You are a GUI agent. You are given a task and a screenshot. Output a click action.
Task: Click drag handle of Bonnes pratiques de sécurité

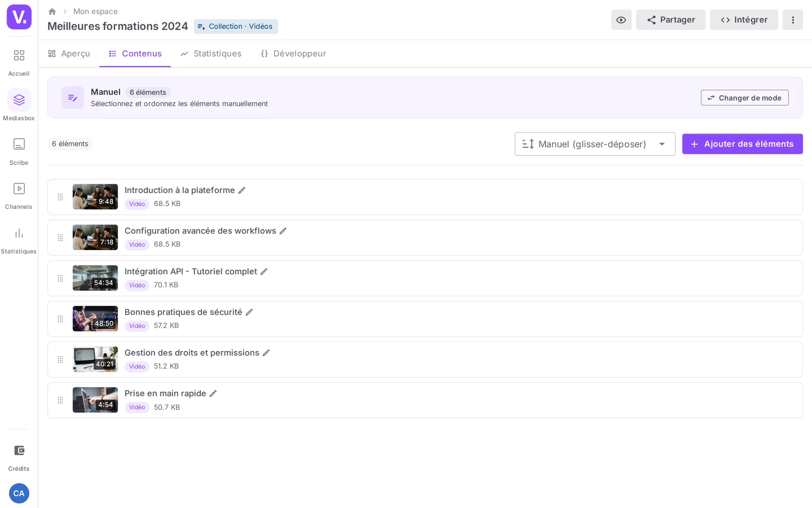[x=60, y=319]
